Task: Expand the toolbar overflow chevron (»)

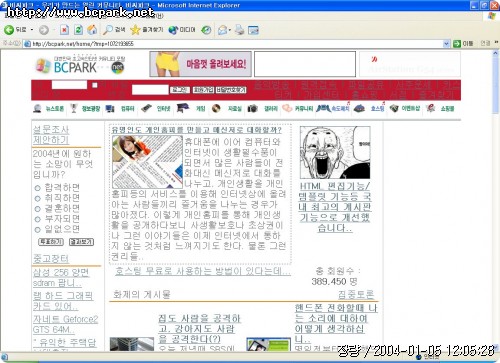Action: 496,43
